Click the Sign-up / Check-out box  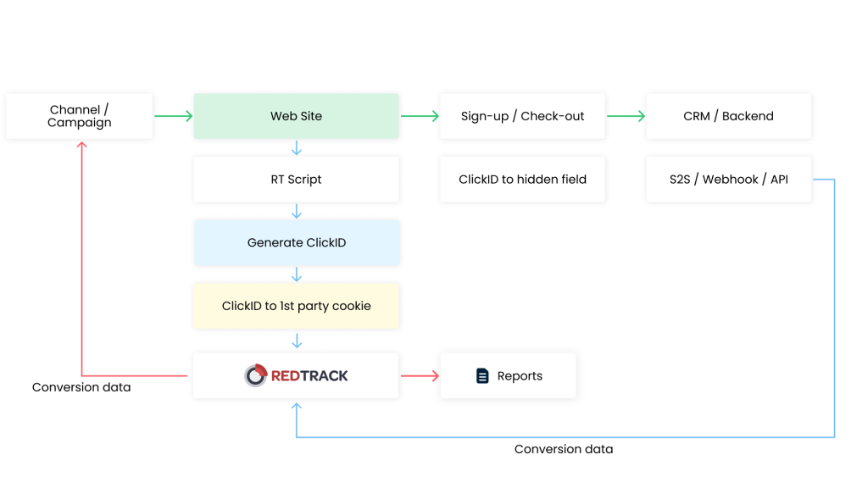522,116
